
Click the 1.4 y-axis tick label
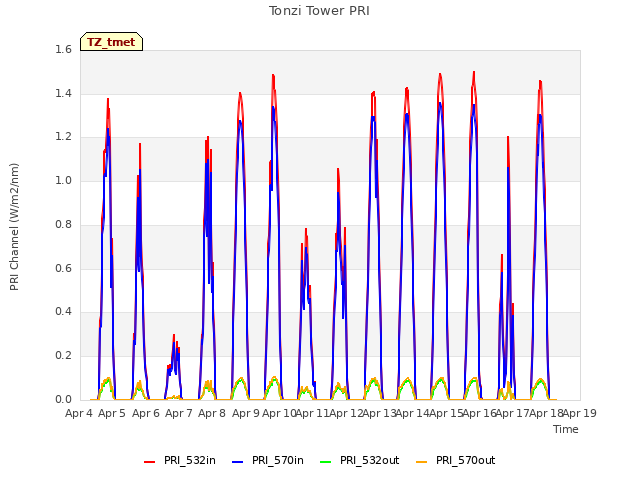click(63, 93)
